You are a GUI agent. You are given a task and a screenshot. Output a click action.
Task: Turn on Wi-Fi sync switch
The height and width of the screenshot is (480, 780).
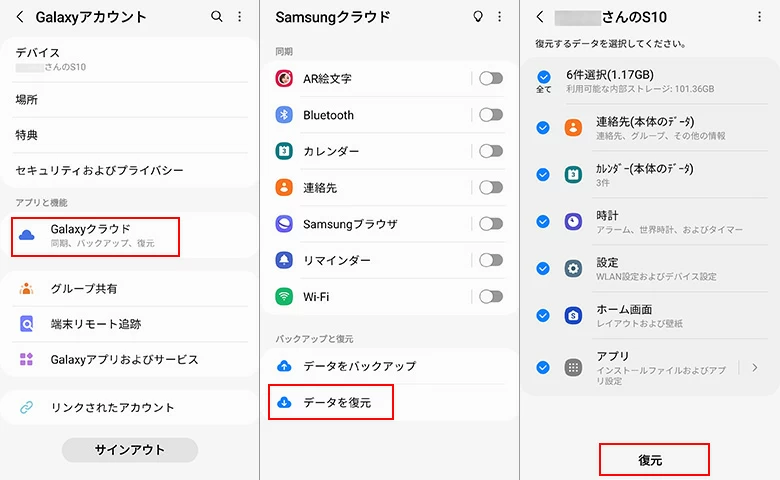490,297
